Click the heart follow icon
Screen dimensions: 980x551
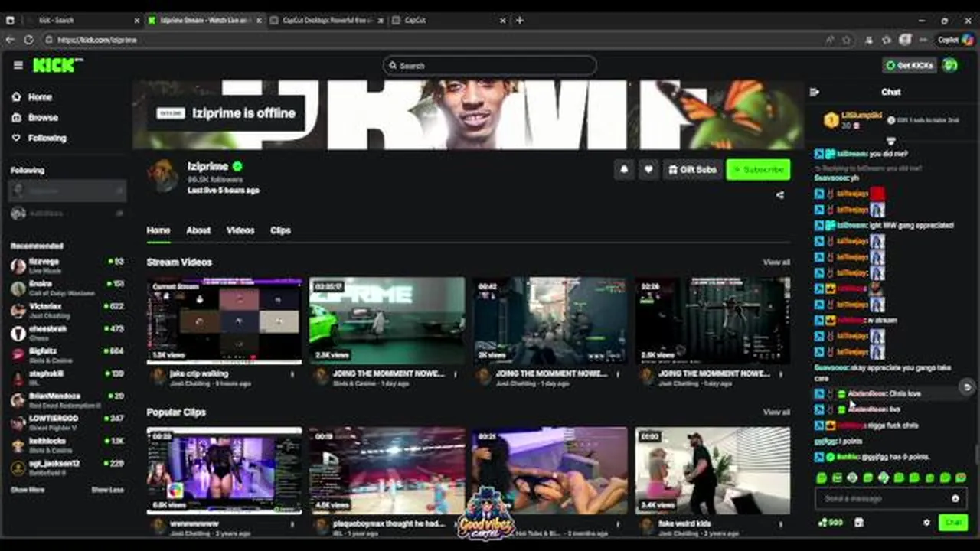648,170
